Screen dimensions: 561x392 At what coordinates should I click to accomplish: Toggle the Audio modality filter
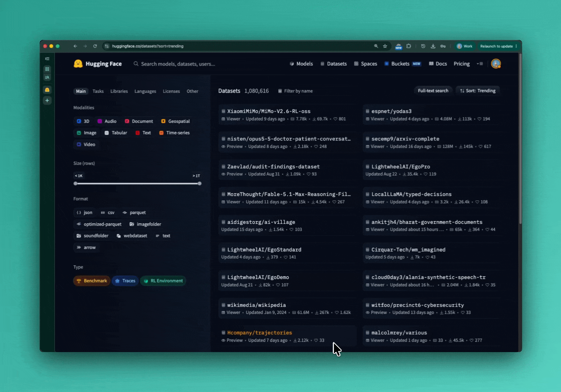tap(107, 121)
